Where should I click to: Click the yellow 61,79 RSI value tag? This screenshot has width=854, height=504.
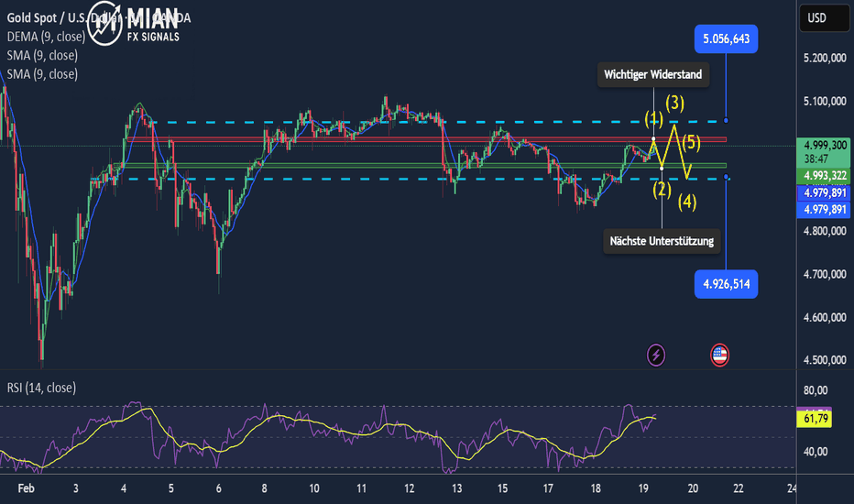pos(815,419)
